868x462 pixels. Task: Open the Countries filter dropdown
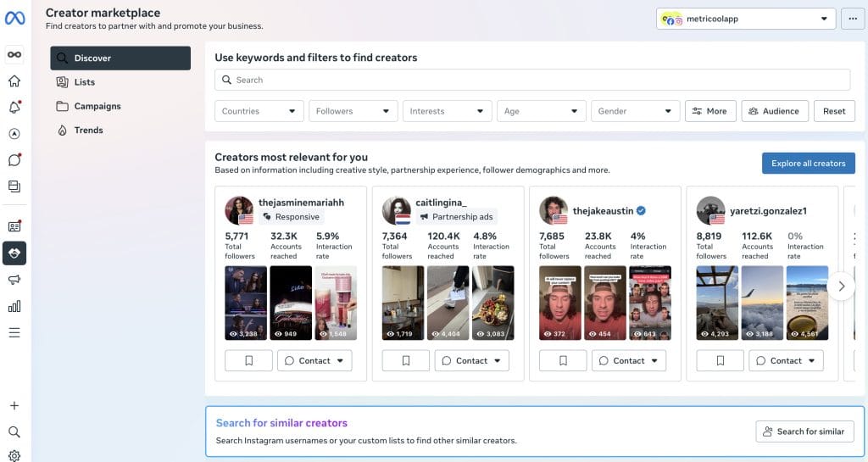[259, 111]
